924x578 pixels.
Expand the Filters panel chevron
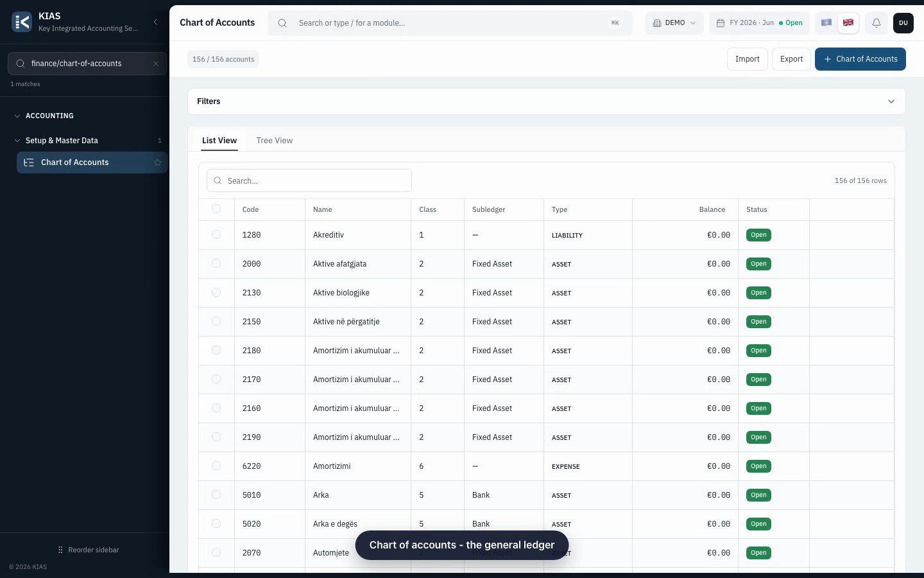pos(891,101)
